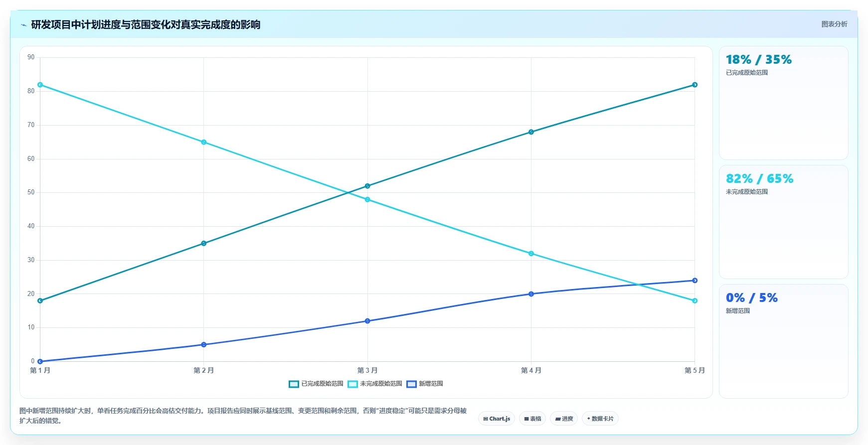
Task: Click the 新增范围 data point at 第 2 月
Action: click(x=203, y=344)
